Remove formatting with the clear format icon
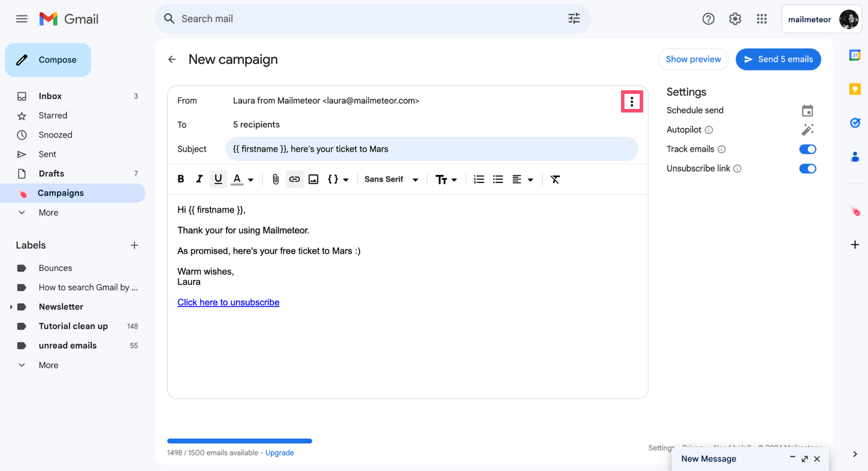Screen dimensions: 868x471 (x=555, y=179)
